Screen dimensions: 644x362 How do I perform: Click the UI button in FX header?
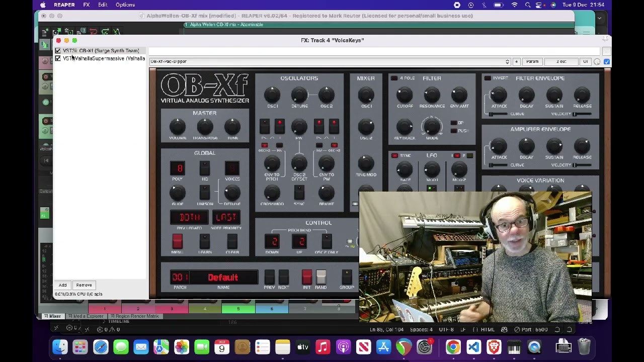click(585, 61)
